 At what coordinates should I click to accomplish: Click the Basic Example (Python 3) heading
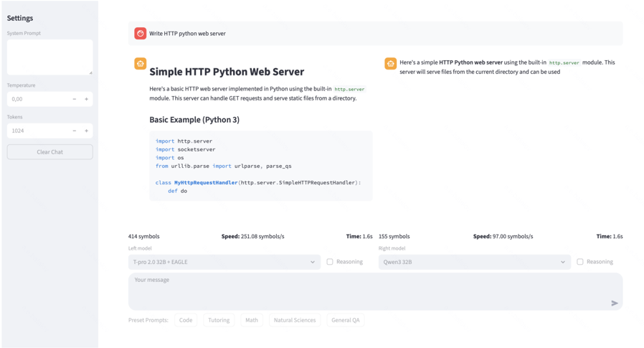point(194,120)
